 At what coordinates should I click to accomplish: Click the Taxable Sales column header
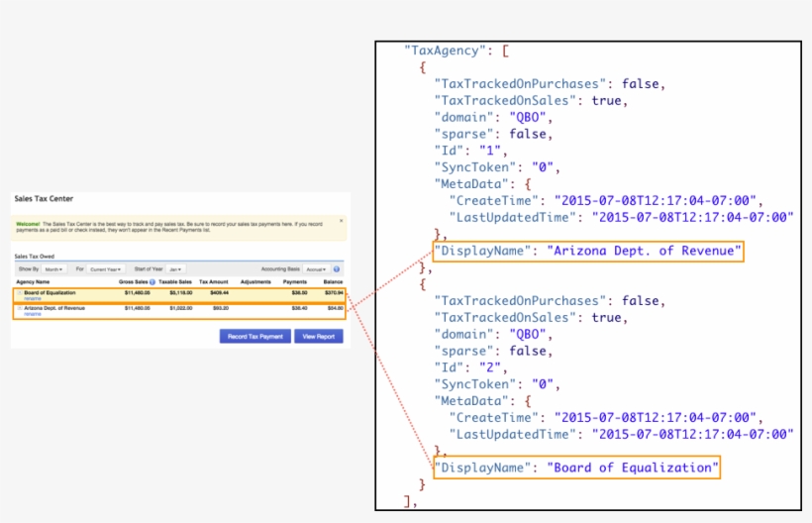pos(175,282)
